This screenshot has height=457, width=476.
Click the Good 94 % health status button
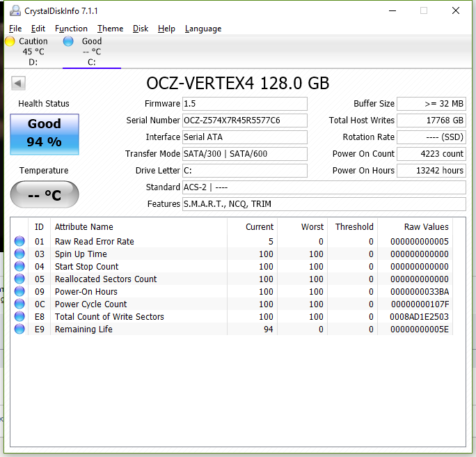[45, 134]
